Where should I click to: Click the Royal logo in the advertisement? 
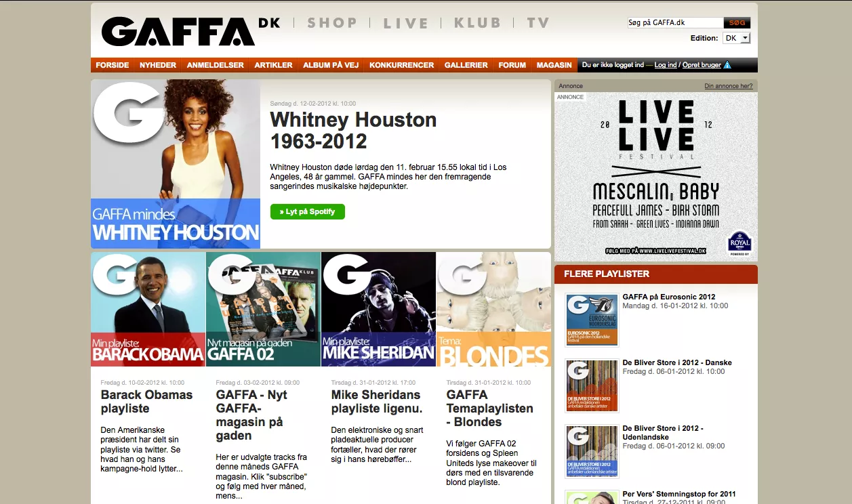click(x=739, y=243)
